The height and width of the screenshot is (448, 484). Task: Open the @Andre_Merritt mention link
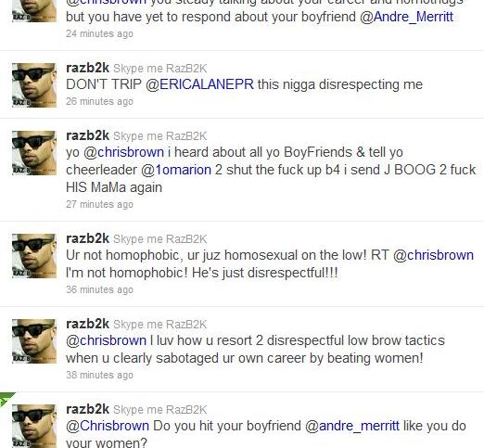pos(406,17)
